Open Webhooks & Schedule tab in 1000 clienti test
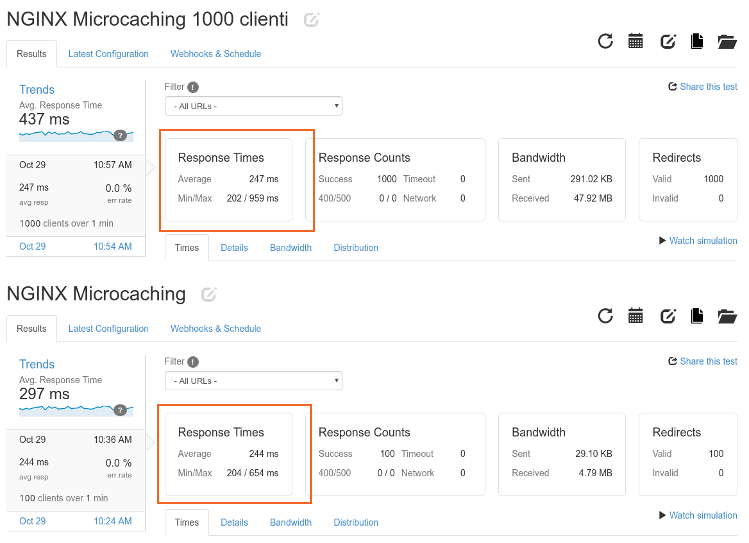This screenshot has width=749, height=543. tap(216, 54)
